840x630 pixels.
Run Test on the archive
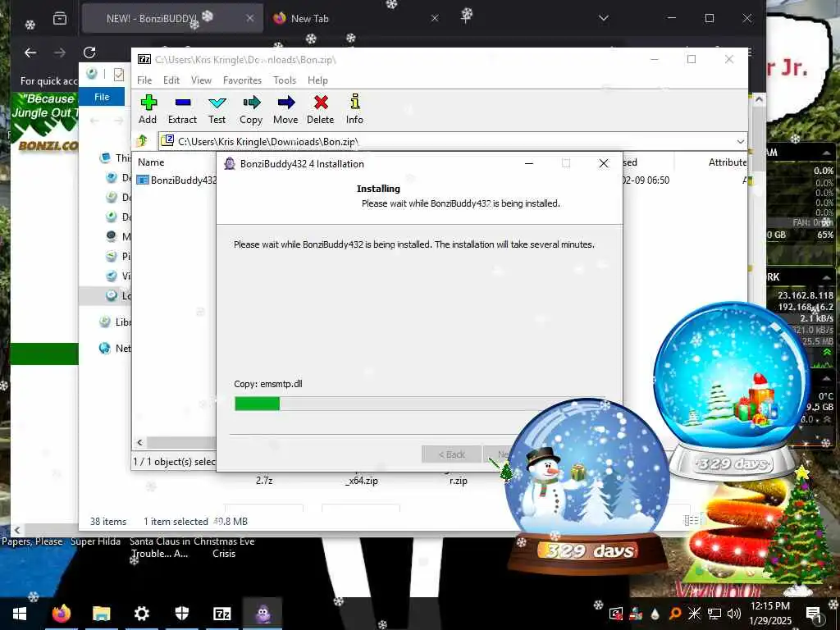point(217,109)
